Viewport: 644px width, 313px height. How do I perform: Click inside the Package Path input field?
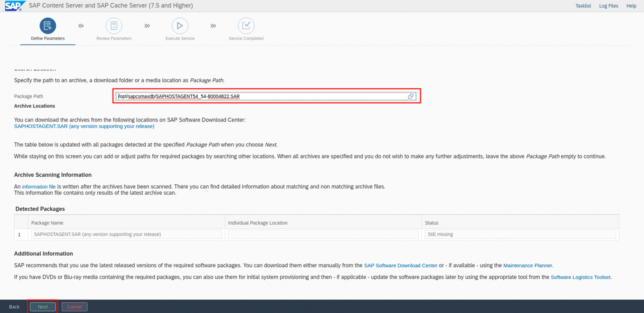tap(260, 96)
